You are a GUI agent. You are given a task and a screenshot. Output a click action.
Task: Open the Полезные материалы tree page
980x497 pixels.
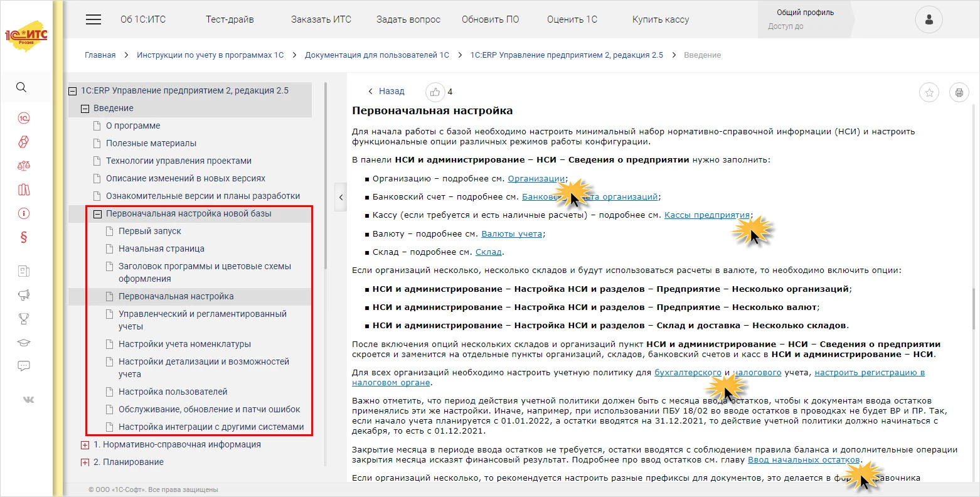tap(151, 144)
